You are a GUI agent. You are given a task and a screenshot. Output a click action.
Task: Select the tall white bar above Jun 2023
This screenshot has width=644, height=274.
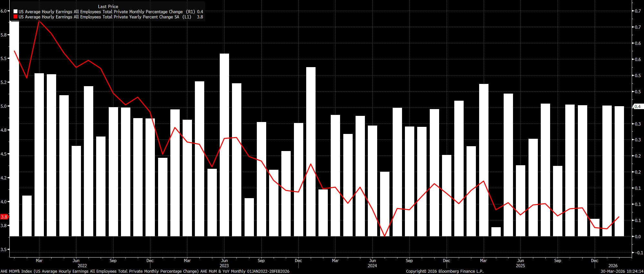[x=224, y=145]
